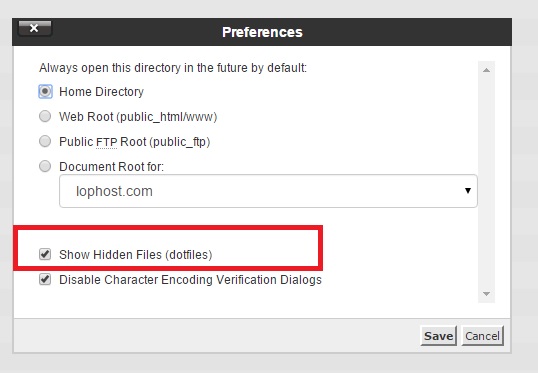Click the Show Hidden Files (dotfiles) label

click(x=136, y=255)
